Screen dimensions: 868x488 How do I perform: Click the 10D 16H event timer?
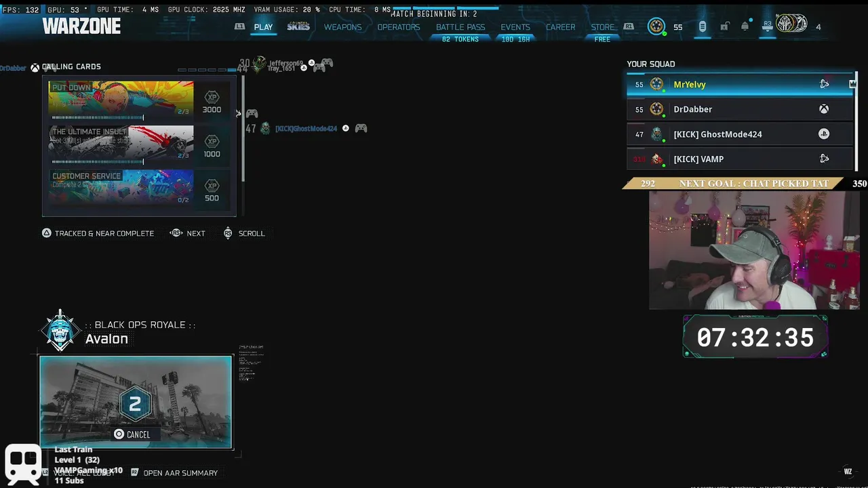515,39
